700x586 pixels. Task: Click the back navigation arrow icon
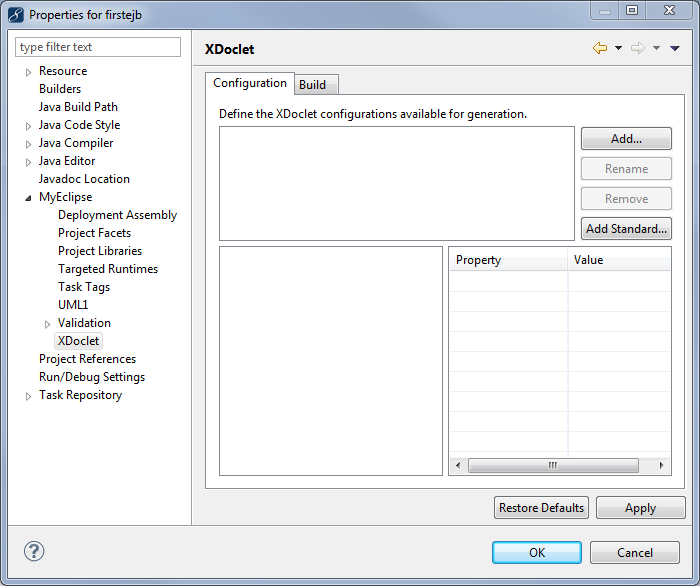pos(599,48)
